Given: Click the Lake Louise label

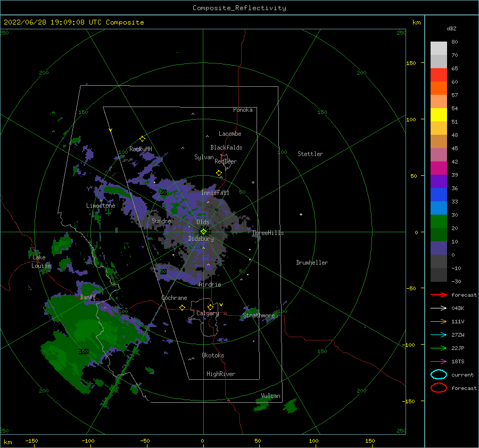Looking at the screenshot, I should tap(41, 262).
